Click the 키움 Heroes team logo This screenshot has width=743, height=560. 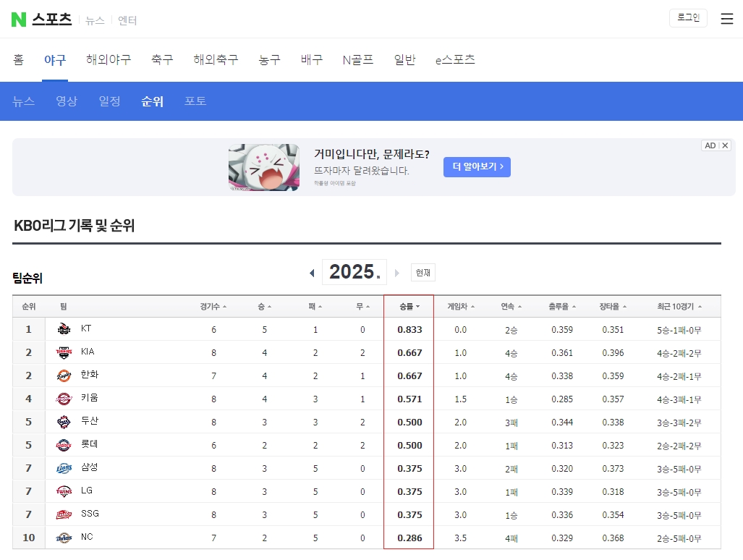click(x=64, y=399)
